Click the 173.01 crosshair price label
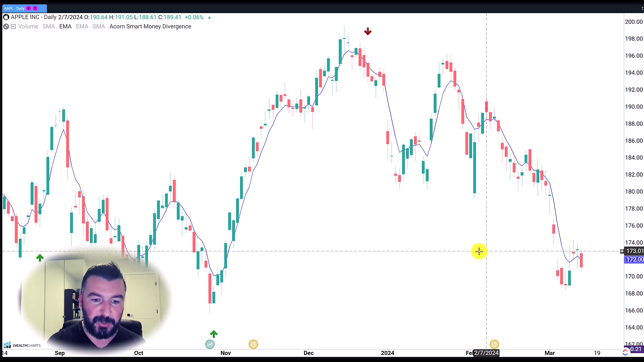The image size is (644, 362). coord(634,251)
